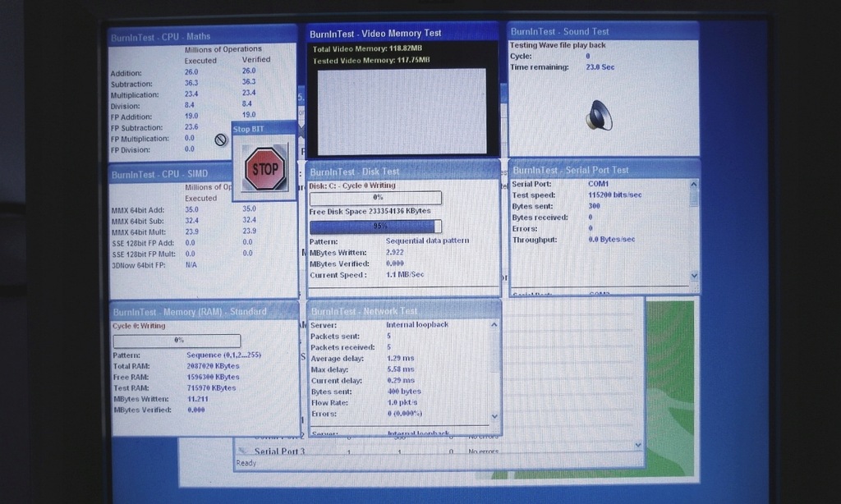Select the BurnInTest - Network Test title bar
The width and height of the screenshot is (841, 504).
tap(404, 311)
